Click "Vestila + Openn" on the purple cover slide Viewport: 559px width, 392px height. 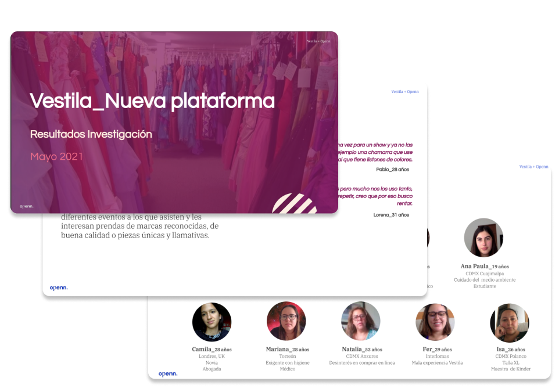click(318, 41)
